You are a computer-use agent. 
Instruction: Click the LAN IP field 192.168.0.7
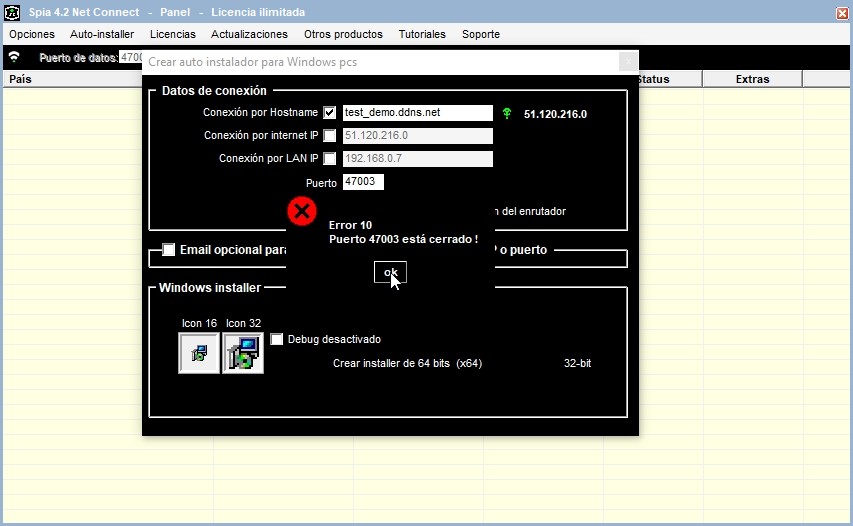[x=418, y=158]
